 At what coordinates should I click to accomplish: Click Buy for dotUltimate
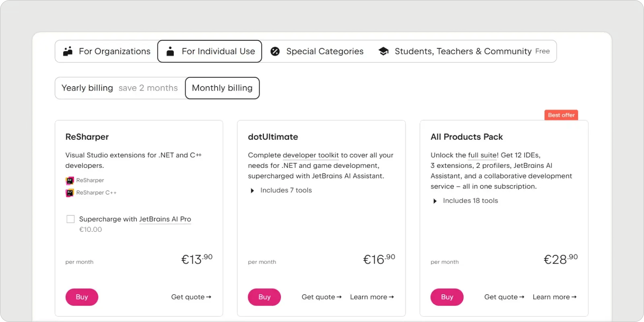[x=264, y=297]
